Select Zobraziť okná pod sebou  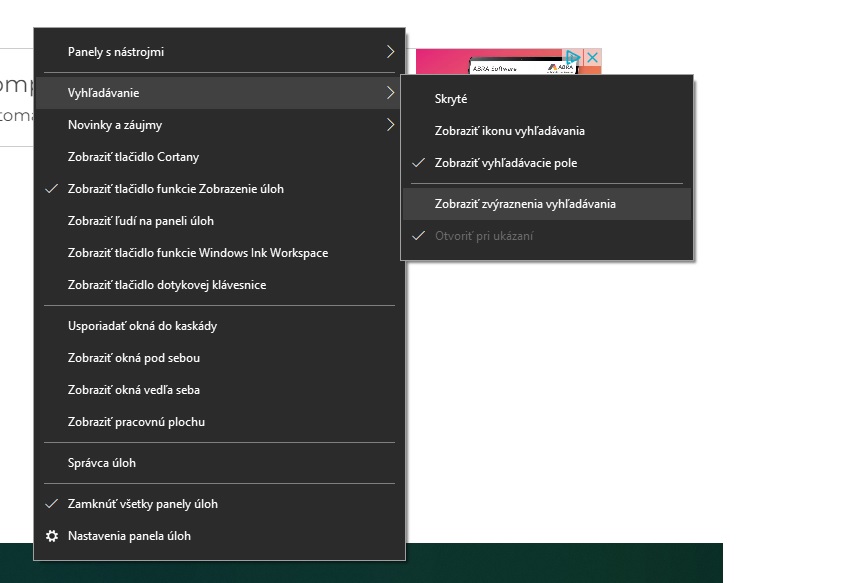(220, 357)
